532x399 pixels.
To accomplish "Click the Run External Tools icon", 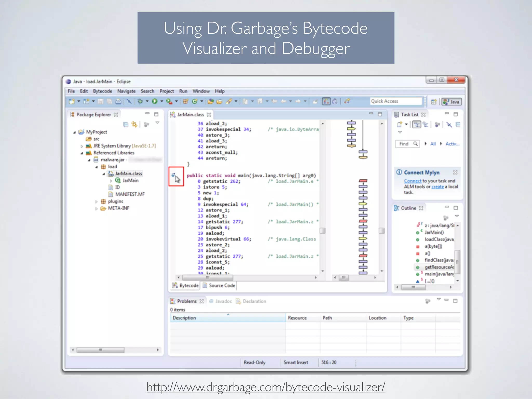I will 169,101.
